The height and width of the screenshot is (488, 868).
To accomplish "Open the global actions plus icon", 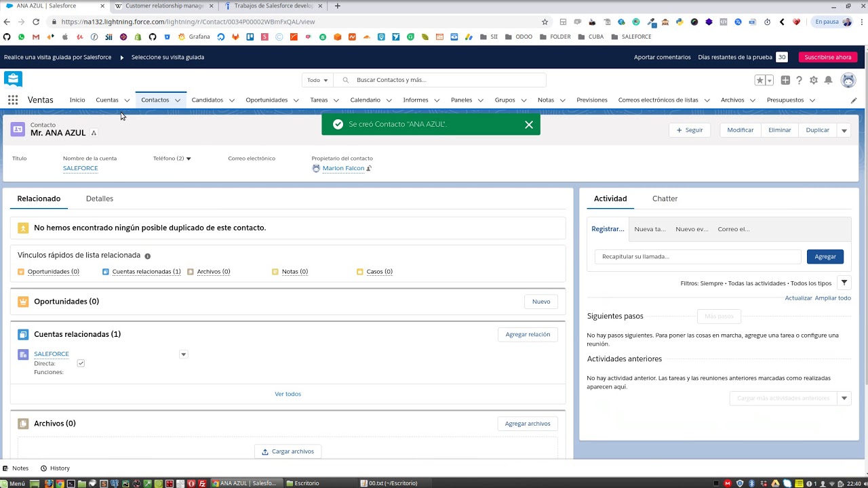I will pos(785,80).
